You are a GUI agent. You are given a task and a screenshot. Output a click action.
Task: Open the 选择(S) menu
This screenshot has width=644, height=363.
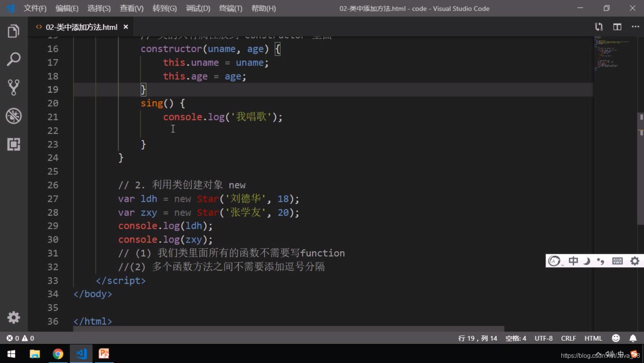(99, 8)
